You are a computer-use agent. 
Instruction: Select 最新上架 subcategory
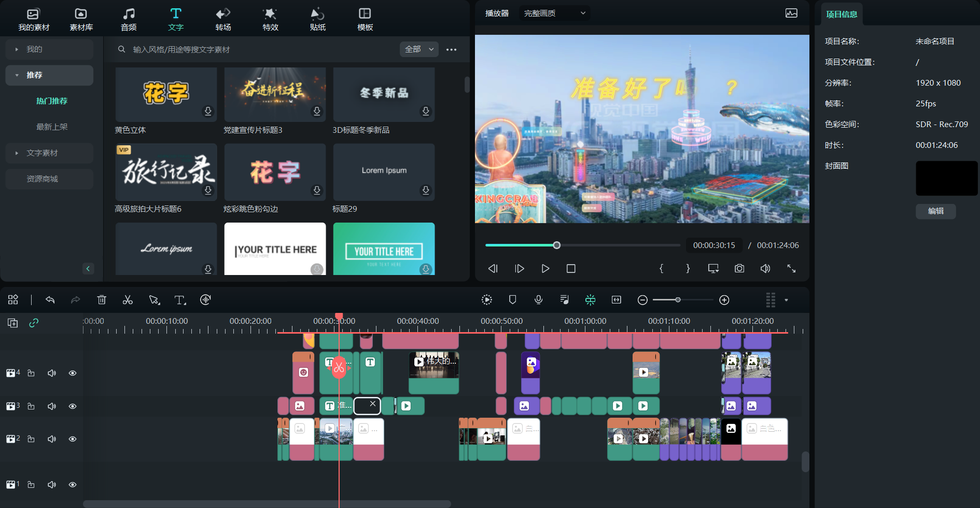pos(52,127)
